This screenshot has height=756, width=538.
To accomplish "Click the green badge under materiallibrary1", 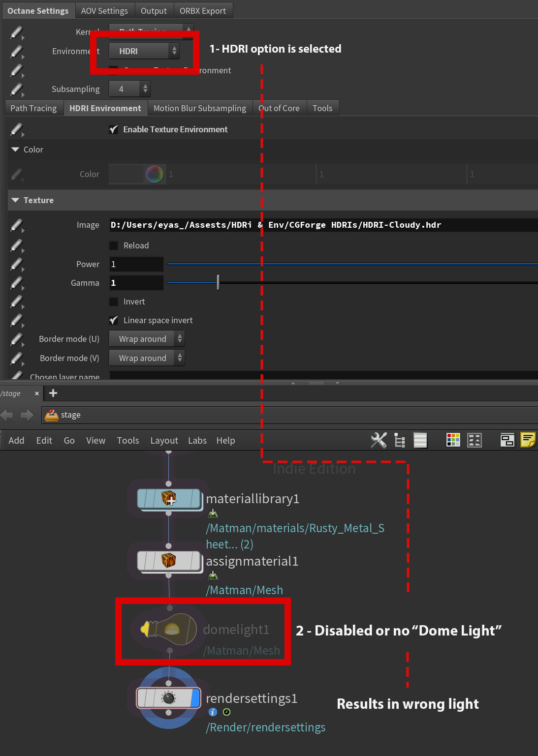I will (x=213, y=514).
